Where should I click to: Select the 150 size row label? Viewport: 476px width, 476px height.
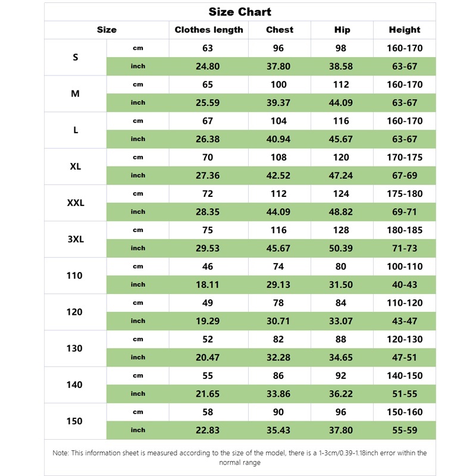pyautogui.click(x=74, y=421)
